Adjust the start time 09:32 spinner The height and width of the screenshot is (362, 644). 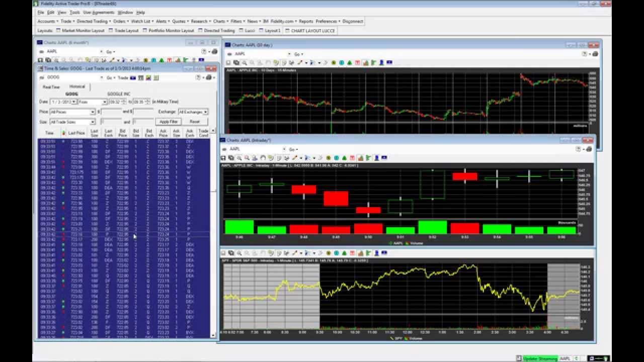pyautogui.click(x=124, y=102)
